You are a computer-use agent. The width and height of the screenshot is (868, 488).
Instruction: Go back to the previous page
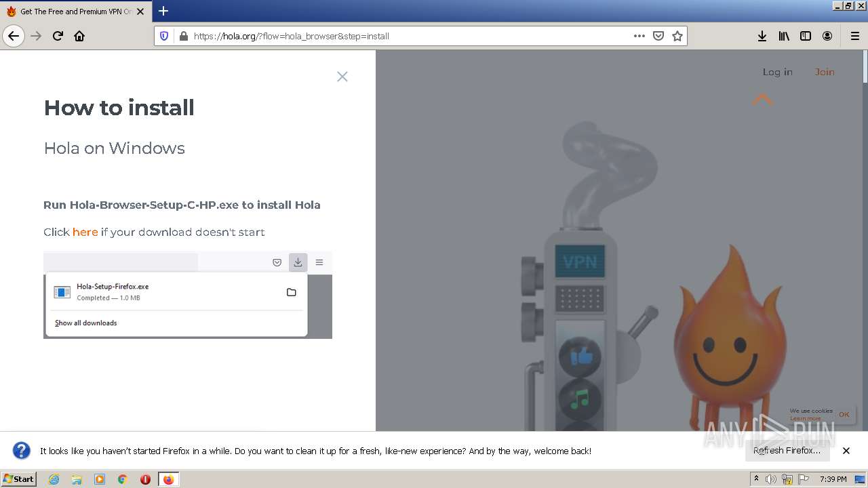pyautogui.click(x=14, y=36)
